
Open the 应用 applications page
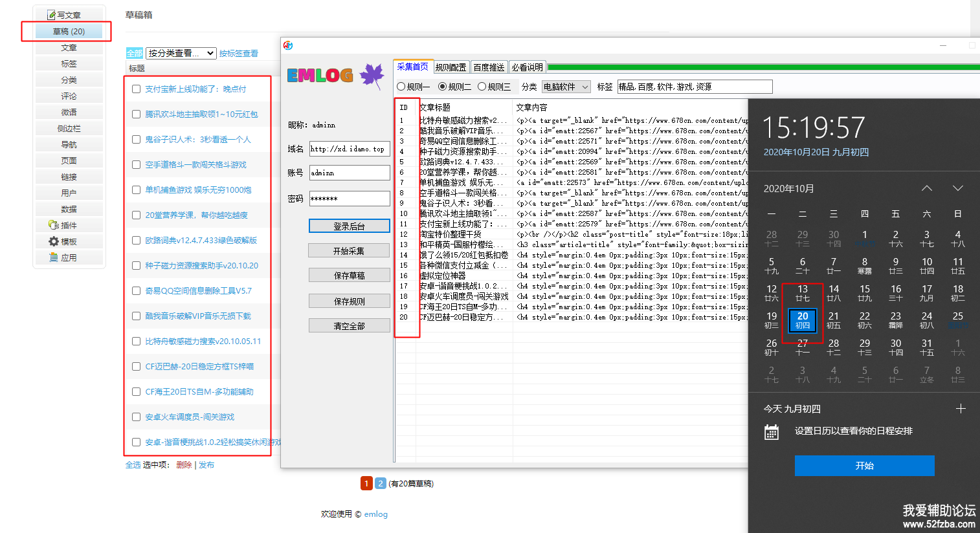click(69, 257)
